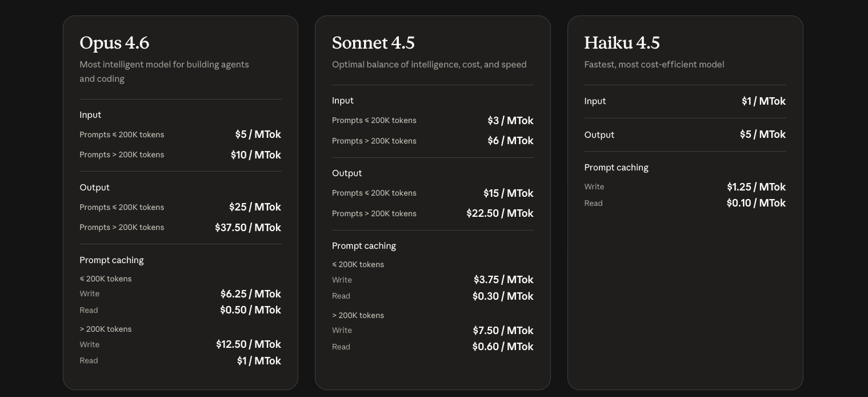Screen dimensions: 868x397
Task: Click "> 200K tokens" caching subheading in Sonnet card
Action: coord(358,316)
